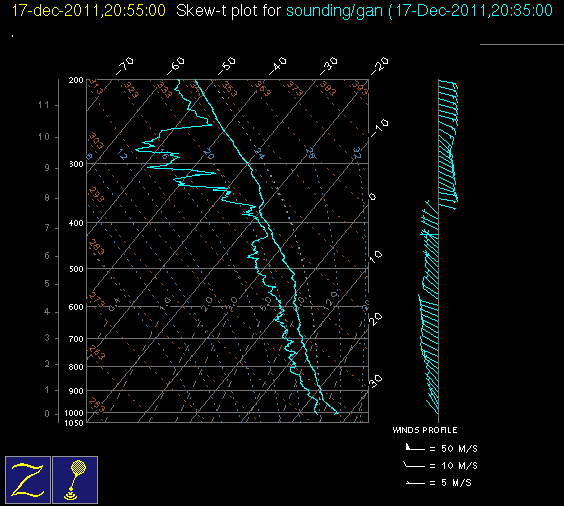Click the -70 temperature axis label
This screenshot has width=564, height=506.
(x=124, y=66)
